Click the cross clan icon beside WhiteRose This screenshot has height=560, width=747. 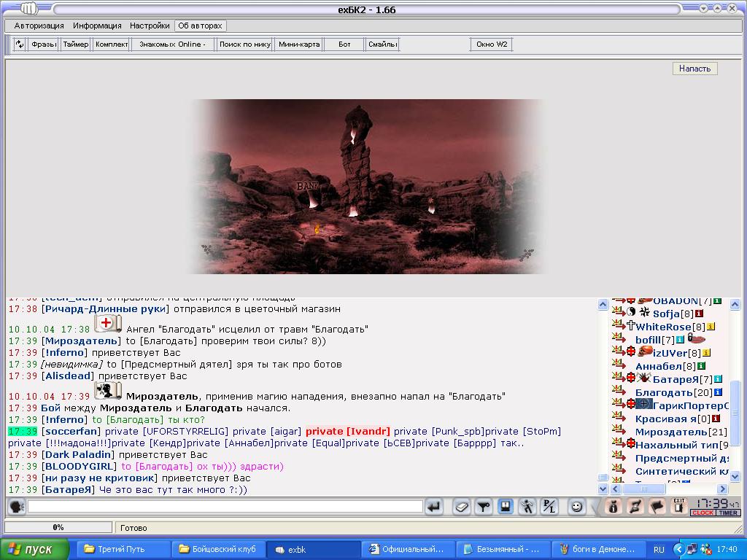click(631, 325)
